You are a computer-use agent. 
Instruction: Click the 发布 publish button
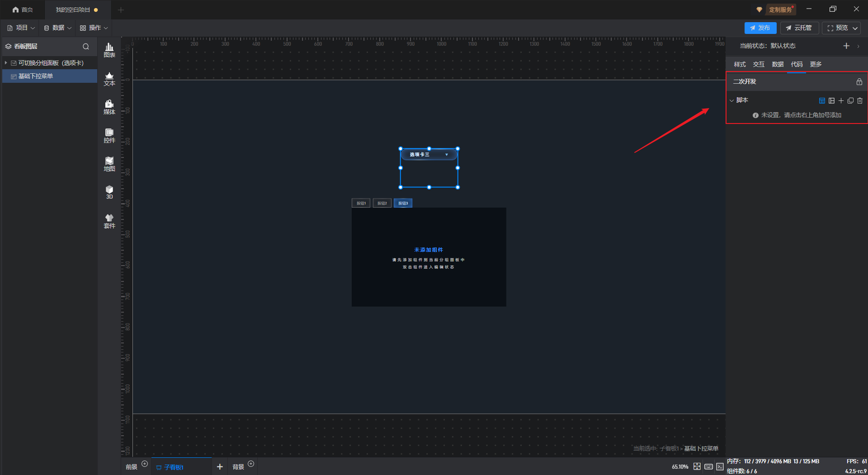tap(760, 28)
